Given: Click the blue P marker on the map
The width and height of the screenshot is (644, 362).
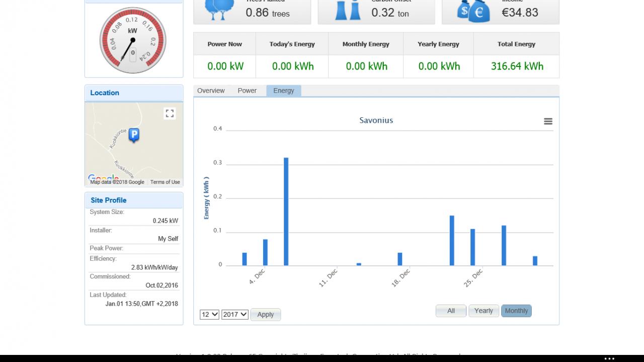Looking at the screenshot, I should (134, 135).
